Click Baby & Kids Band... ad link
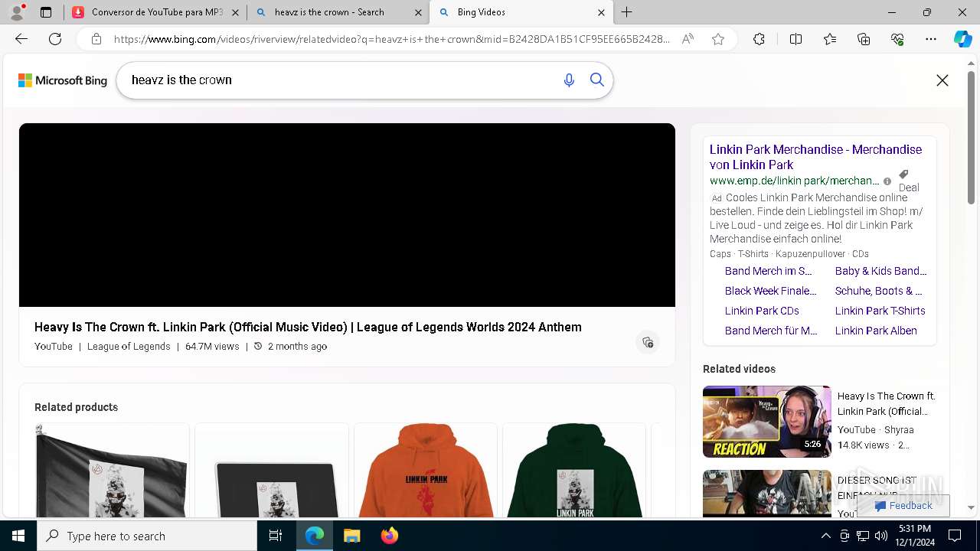Image resolution: width=980 pixels, height=551 pixels. click(x=881, y=271)
